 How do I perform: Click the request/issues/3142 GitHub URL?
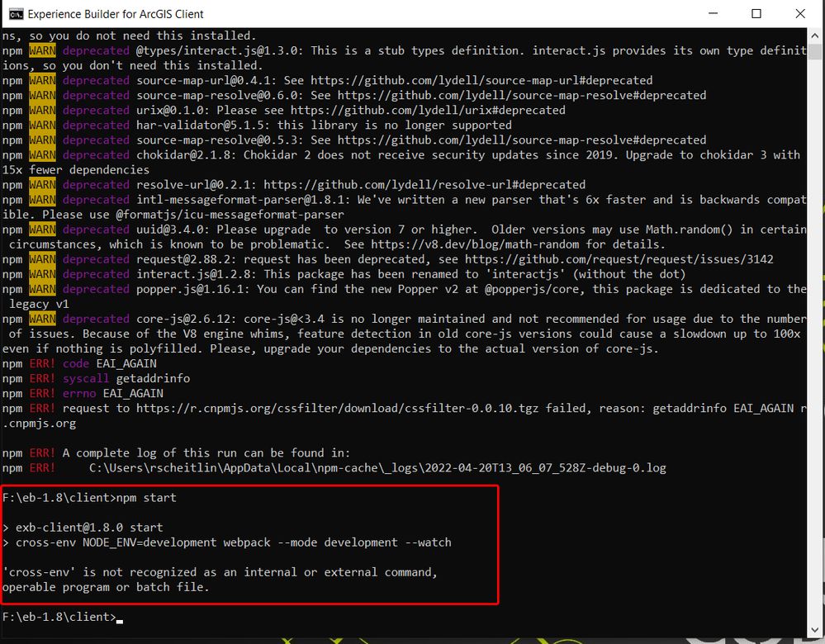(x=619, y=259)
